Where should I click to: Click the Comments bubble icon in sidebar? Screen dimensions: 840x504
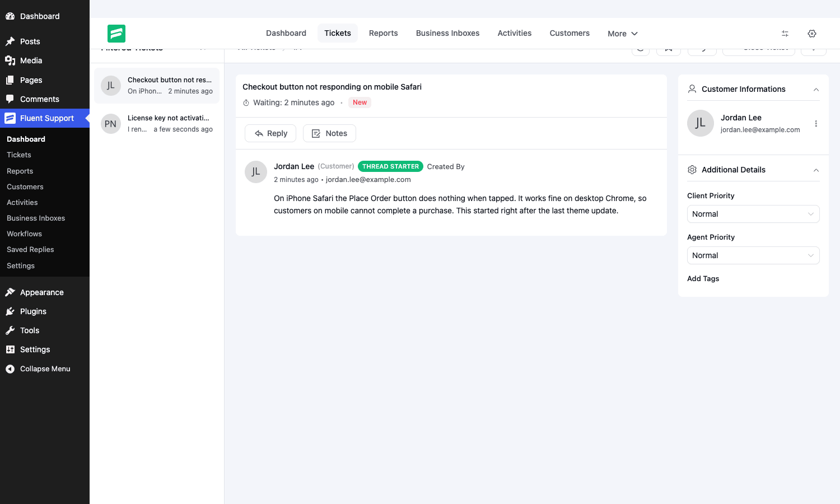coord(10,99)
